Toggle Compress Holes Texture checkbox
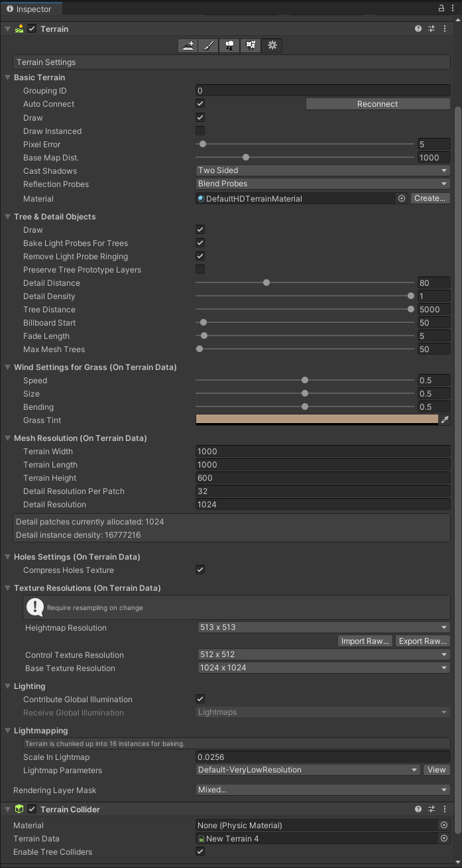462x868 pixels. (x=200, y=570)
